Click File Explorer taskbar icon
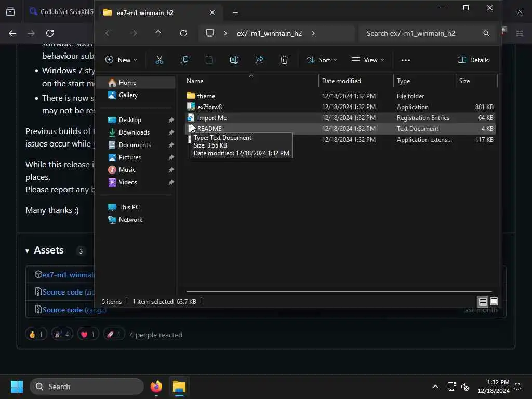Image resolution: width=532 pixels, height=399 pixels. pyautogui.click(x=179, y=387)
